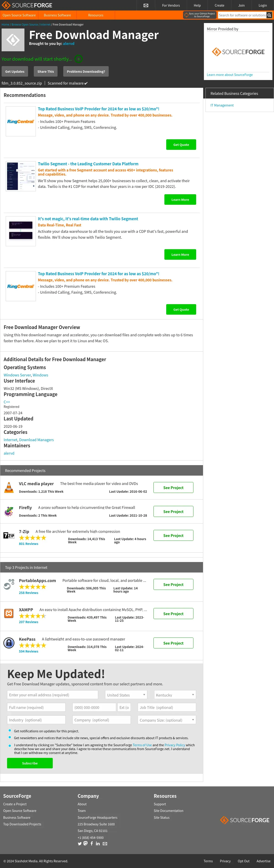
Task: Open the United States country dropdown
Action: click(x=126, y=694)
